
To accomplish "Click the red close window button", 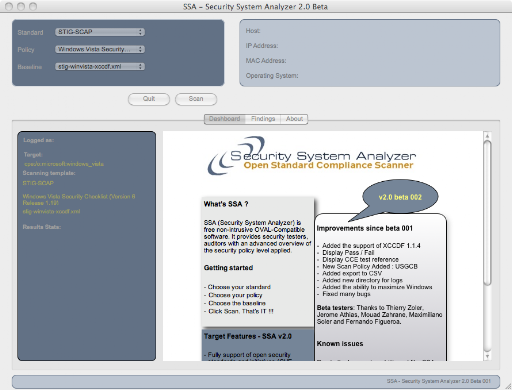I will [9, 6].
